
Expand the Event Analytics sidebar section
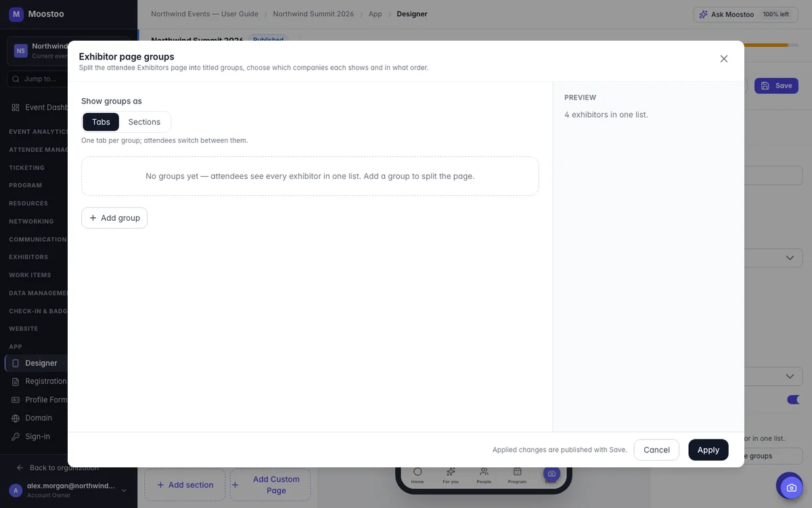click(x=39, y=131)
